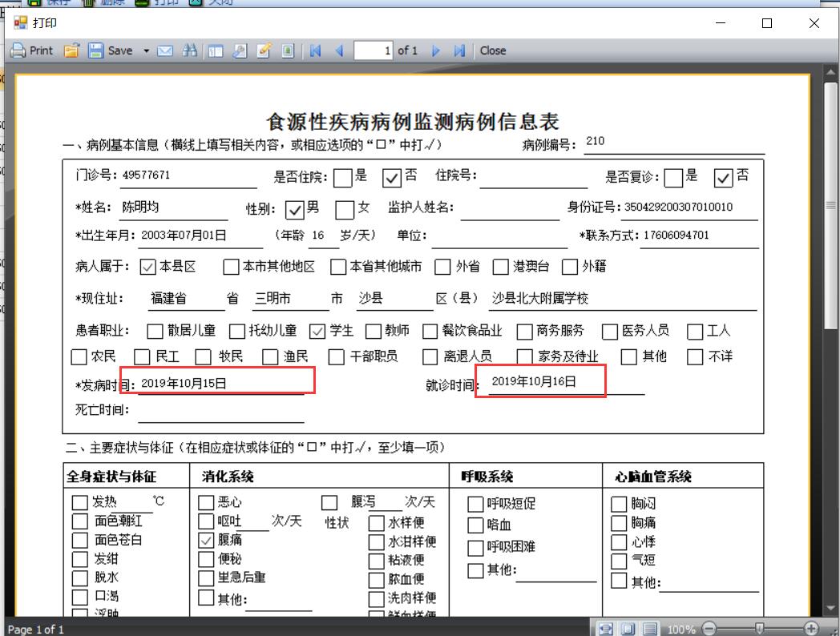Open Find with the binoculars icon
This screenshot has height=636, width=840.
(x=189, y=50)
